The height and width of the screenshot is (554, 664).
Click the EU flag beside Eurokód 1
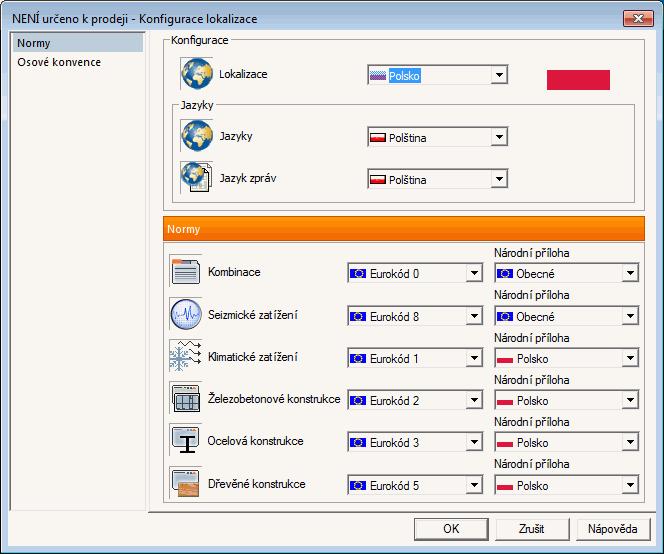(358, 358)
